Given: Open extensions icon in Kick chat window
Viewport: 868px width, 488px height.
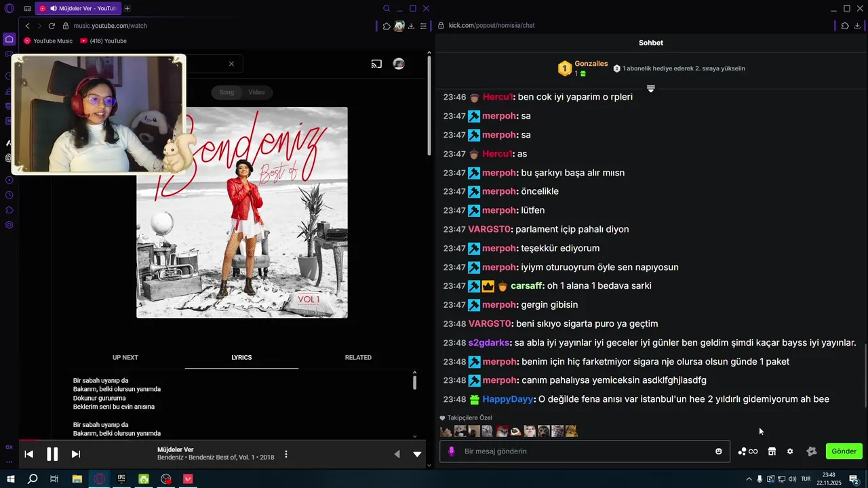Looking at the screenshot, I should click(x=845, y=26).
